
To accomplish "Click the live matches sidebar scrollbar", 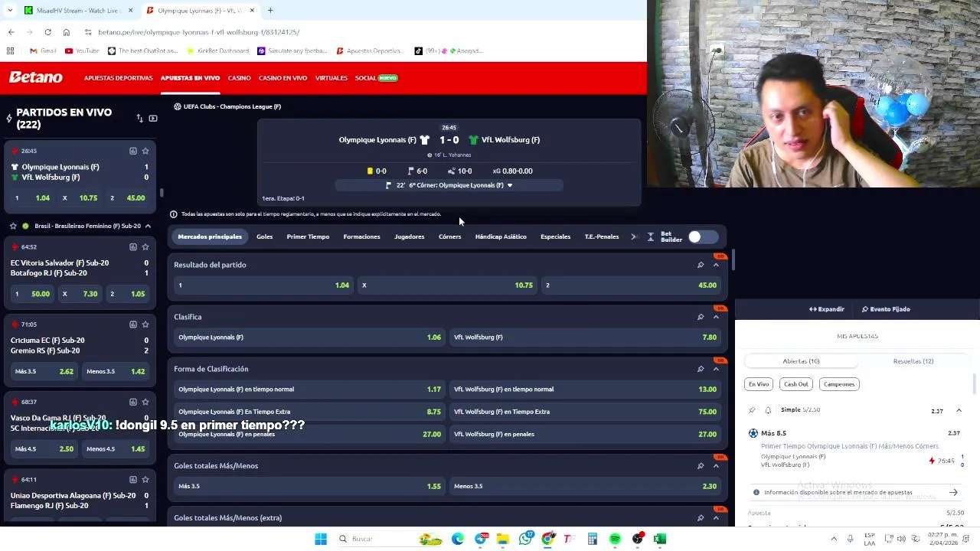I will coord(162,192).
